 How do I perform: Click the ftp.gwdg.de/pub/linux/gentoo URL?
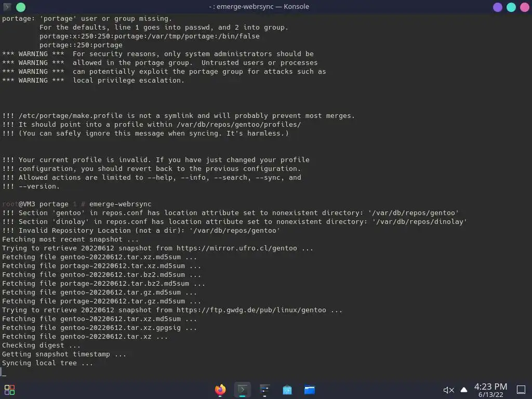coord(251,310)
